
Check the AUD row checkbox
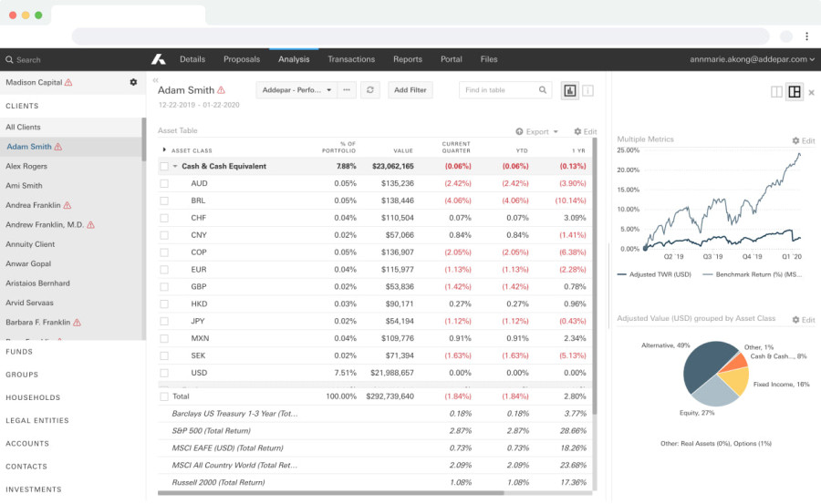[164, 184]
